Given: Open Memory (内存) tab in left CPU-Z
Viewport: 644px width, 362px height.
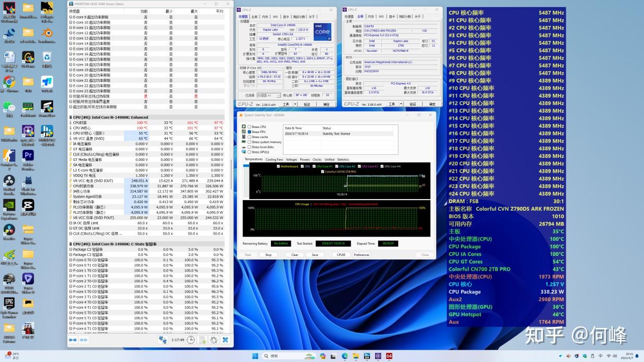Looking at the screenshot, I should (x=265, y=17).
